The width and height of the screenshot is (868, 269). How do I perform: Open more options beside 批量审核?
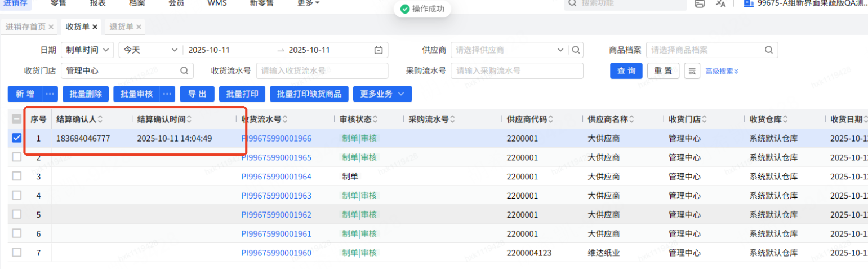168,94
